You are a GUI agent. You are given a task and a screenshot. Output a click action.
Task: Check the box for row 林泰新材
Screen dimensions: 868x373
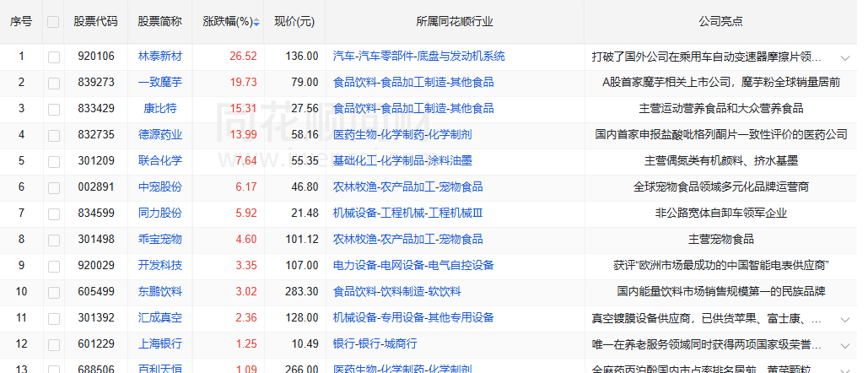point(54,57)
